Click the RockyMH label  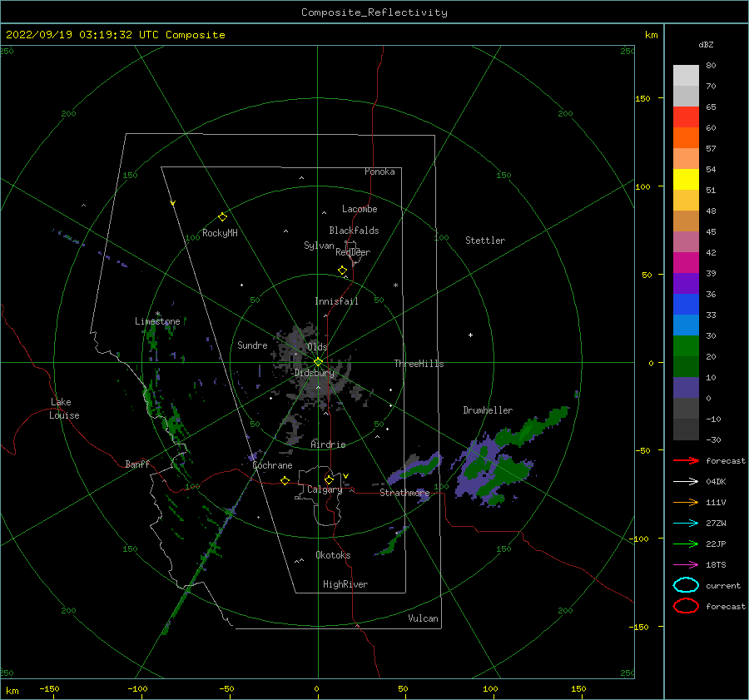coord(220,233)
